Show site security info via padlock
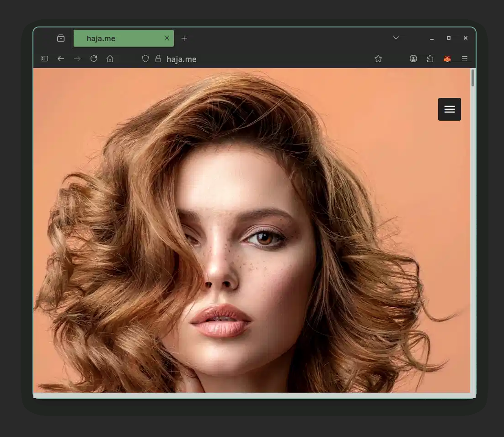Screen dimensions: 504x437 click(158, 59)
